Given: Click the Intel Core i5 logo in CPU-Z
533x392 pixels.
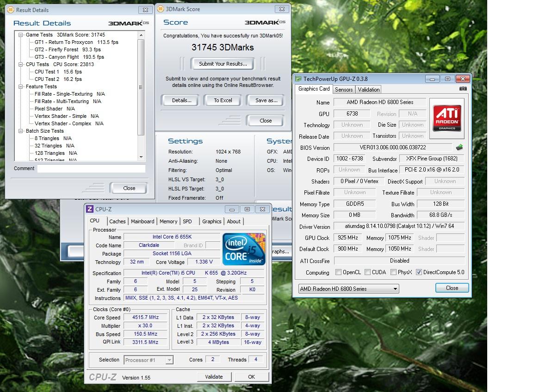Looking at the screenshot, I should point(244,249).
